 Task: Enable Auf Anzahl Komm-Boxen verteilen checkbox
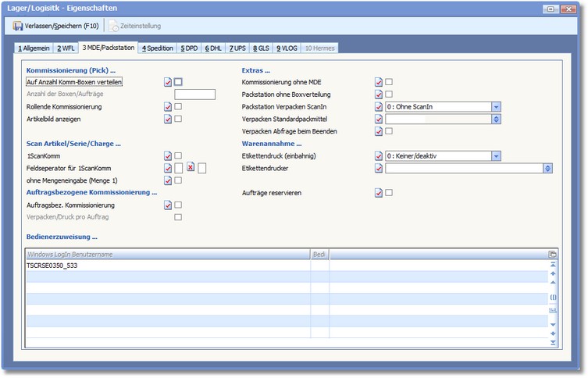coord(179,82)
